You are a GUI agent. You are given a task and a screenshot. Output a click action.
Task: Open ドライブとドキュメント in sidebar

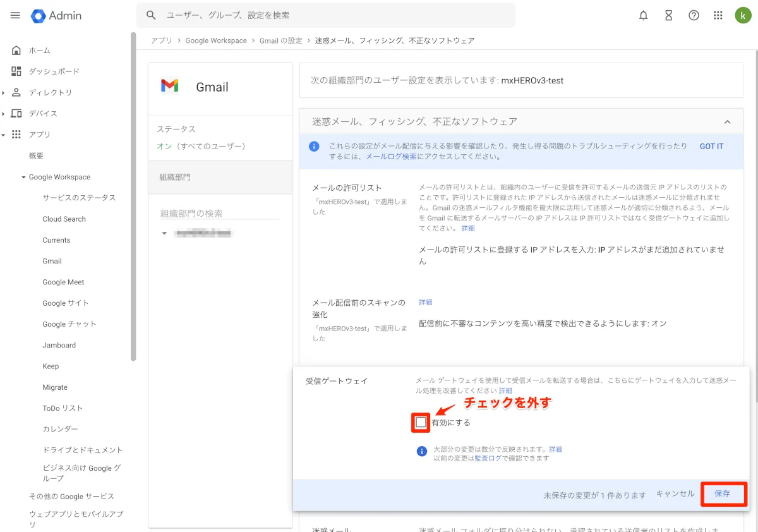click(83, 450)
